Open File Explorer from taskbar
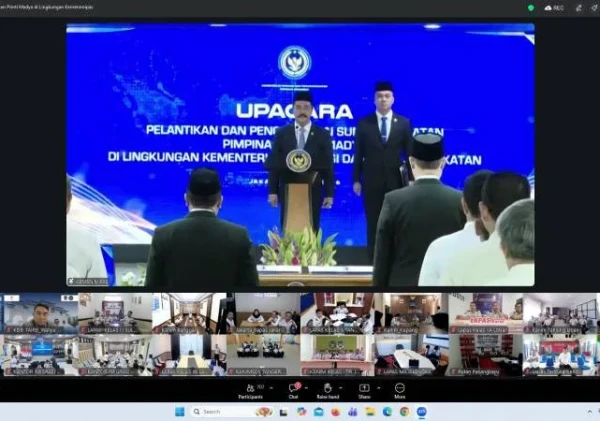Image resolution: width=600 pixels, height=421 pixels. pyautogui.click(x=370, y=412)
